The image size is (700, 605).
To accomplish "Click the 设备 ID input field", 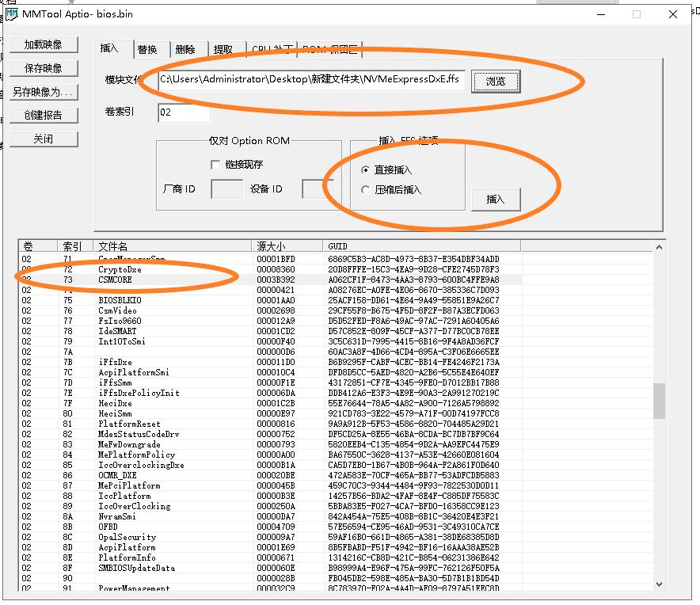I will click(x=317, y=189).
